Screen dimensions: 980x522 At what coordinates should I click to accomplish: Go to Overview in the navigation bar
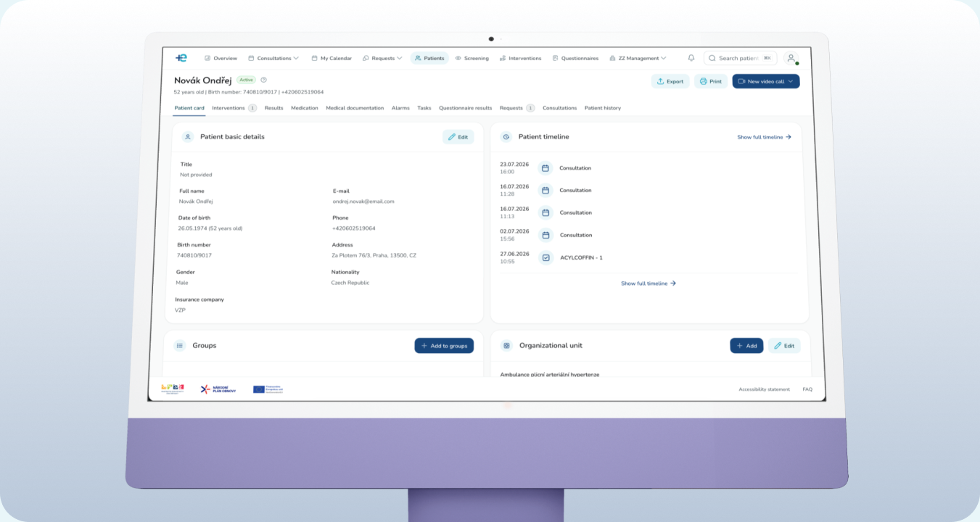coord(221,58)
